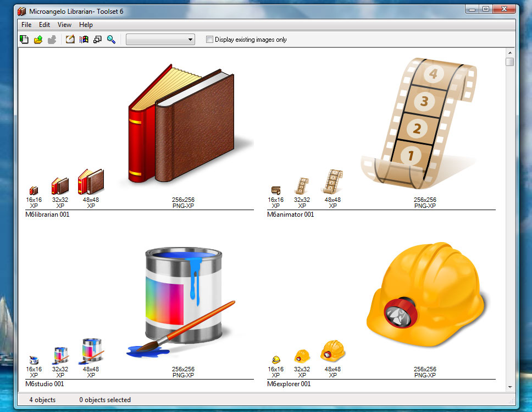Viewport: 532px width, 412px height.
Task: Click the scrollbar up arrow
Action: [510, 53]
